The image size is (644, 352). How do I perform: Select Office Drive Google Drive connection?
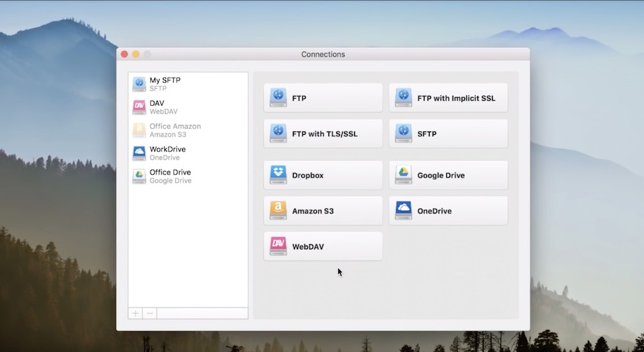click(170, 176)
